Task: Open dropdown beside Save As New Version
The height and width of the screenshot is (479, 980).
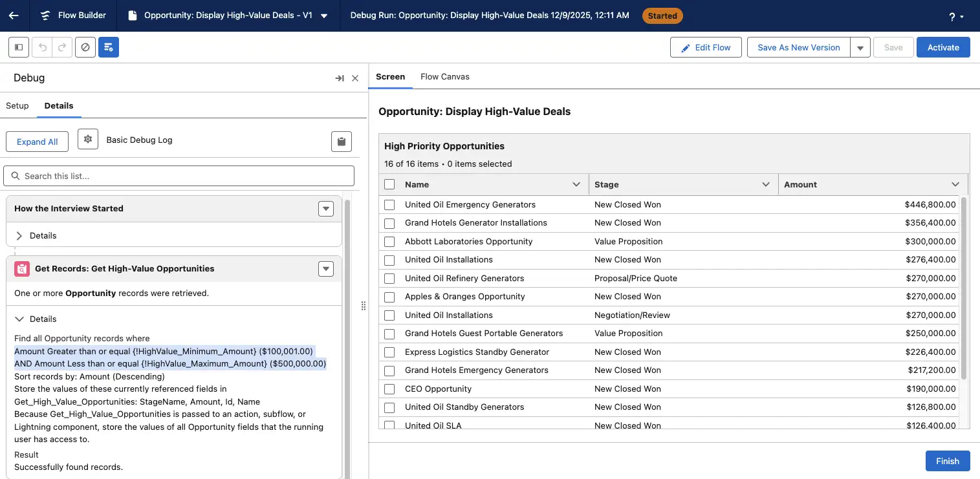Action: [x=860, y=47]
